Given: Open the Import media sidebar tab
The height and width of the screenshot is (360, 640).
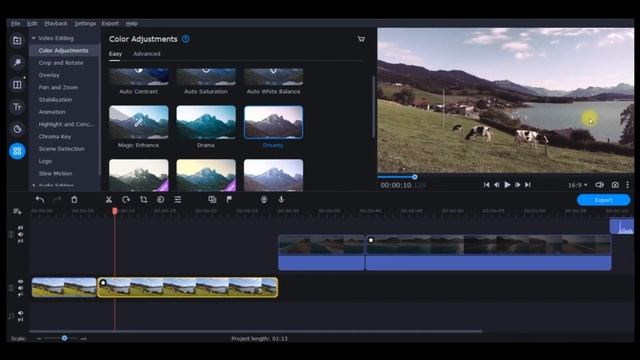Looking at the screenshot, I should coord(17,40).
